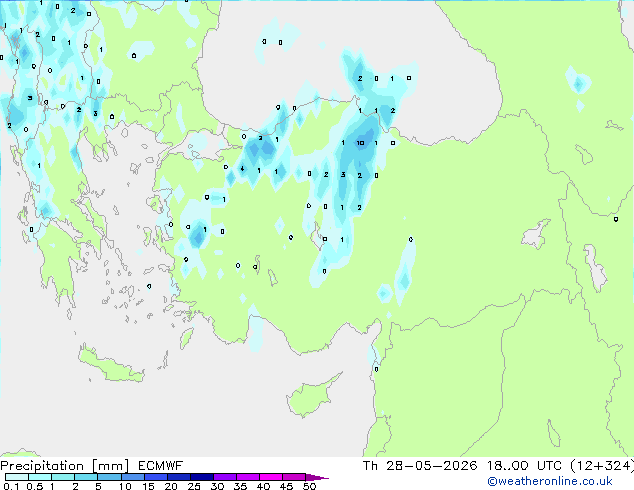The height and width of the screenshot is (490, 634).
Task: Click the 40–45 mm legend color swatch
Action: 271,477
